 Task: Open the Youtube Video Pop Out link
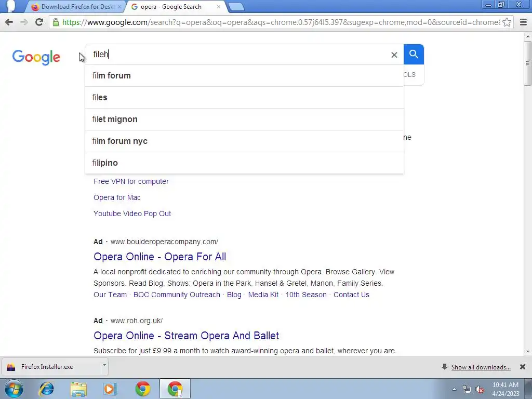coord(132,214)
